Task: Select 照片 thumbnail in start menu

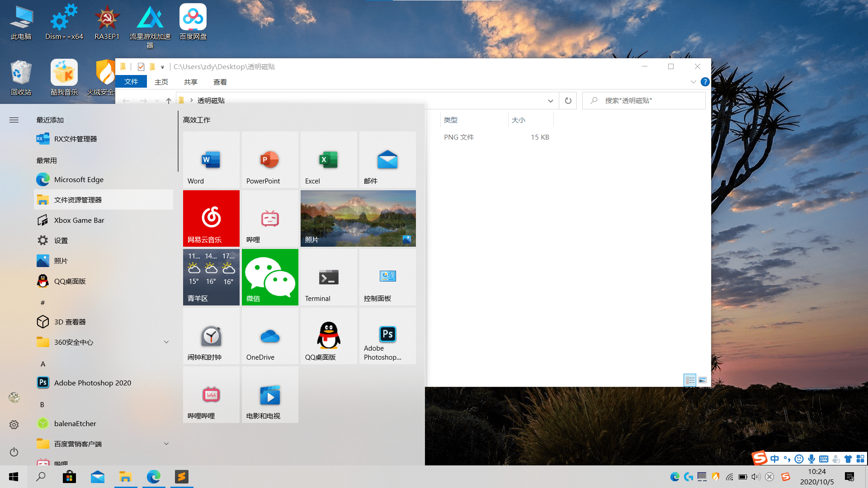Action: click(358, 218)
